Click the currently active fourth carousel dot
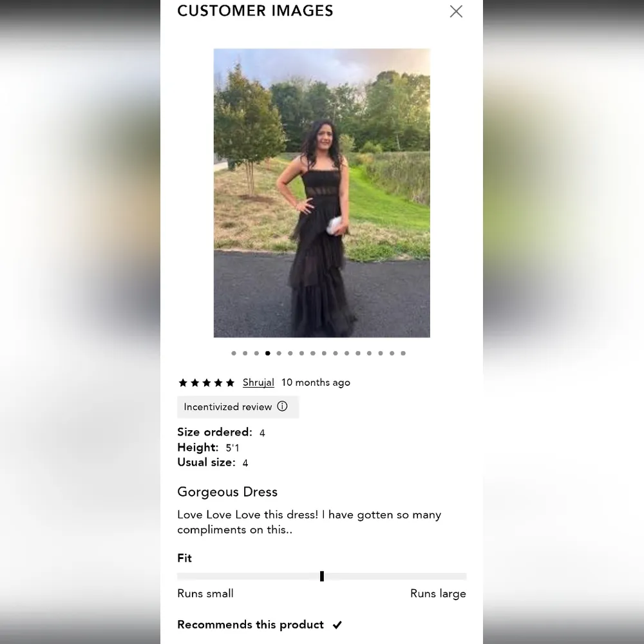Screen dimensions: 644x644 coord(268,353)
